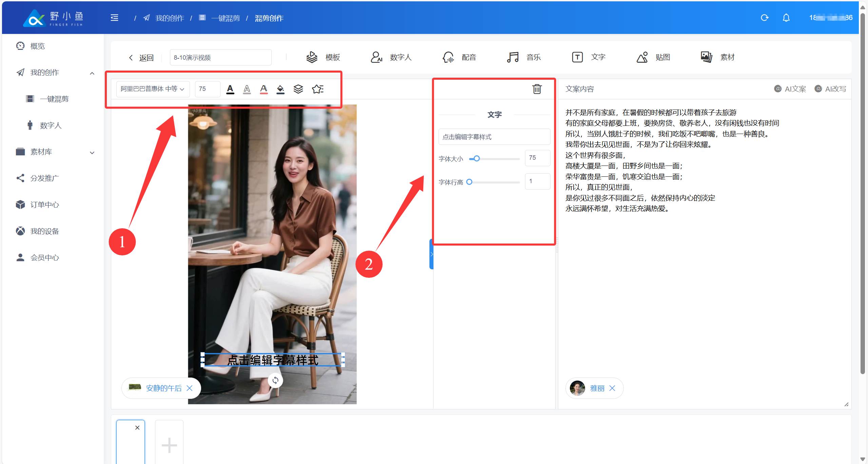
Task: Toggle the sidebar collapse hamburger icon
Action: click(x=115, y=18)
